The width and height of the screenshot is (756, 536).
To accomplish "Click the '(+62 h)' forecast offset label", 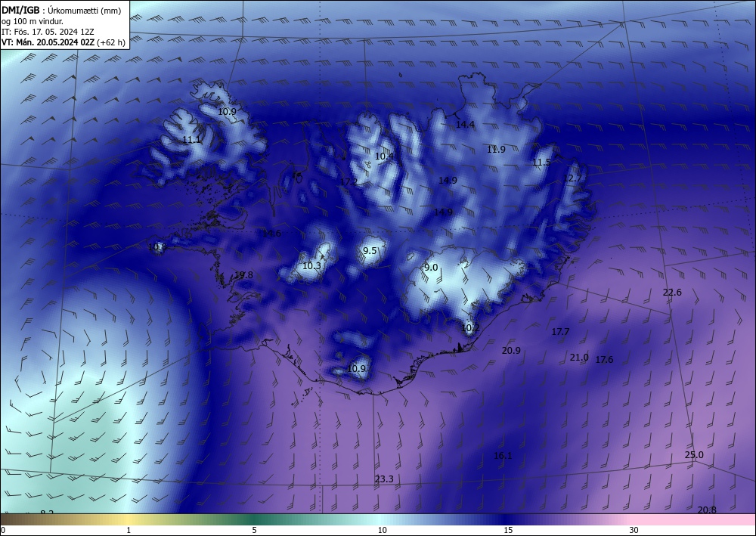I will 111,42.
